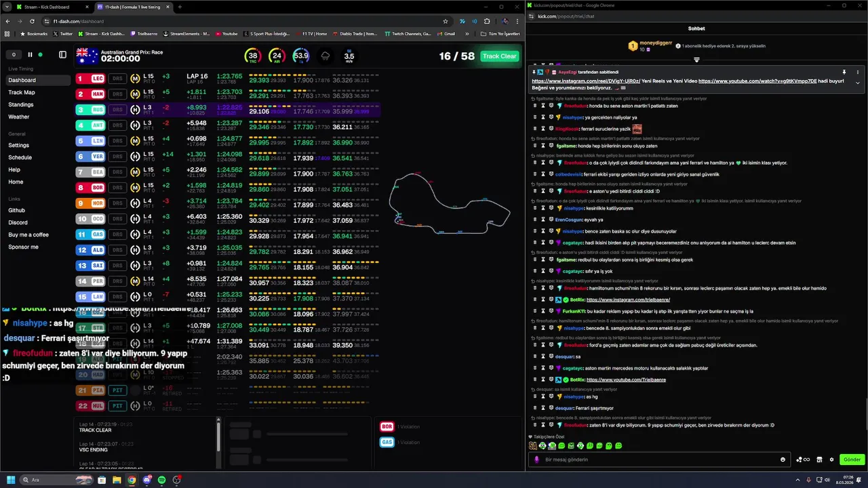
Task: Click the hard tyre icon on RUS row
Action: coord(135,110)
